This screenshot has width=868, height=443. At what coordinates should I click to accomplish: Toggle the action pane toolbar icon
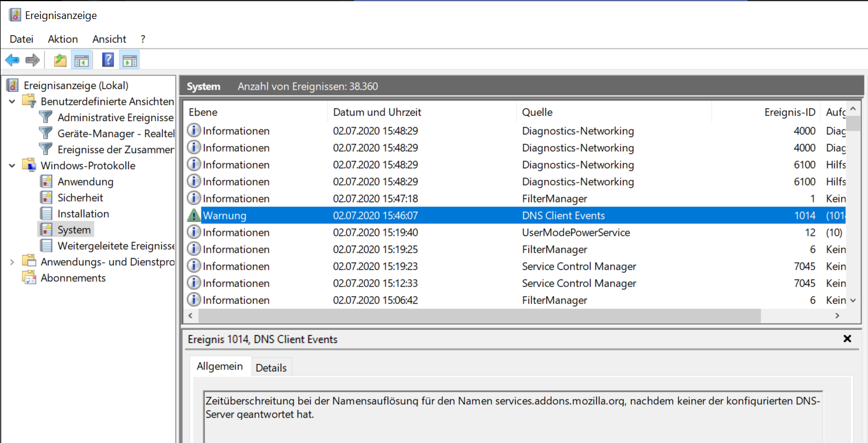[x=129, y=60]
